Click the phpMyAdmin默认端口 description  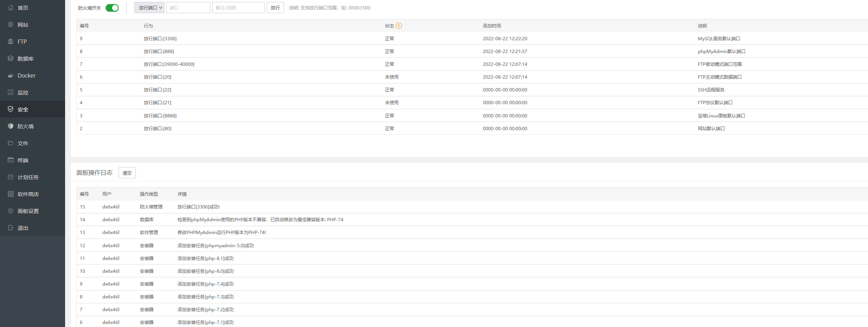coord(722,51)
